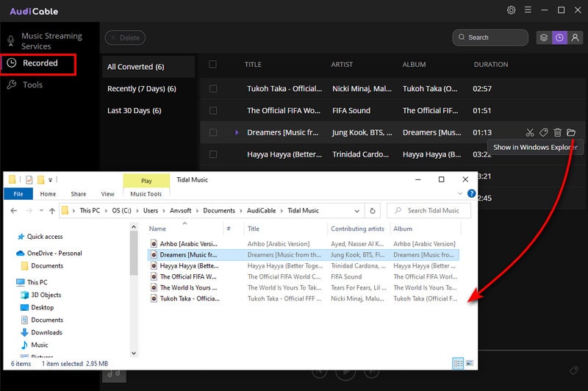The image size is (588, 391).
Task: Switch to the layers view icon near search
Action: [542, 37]
